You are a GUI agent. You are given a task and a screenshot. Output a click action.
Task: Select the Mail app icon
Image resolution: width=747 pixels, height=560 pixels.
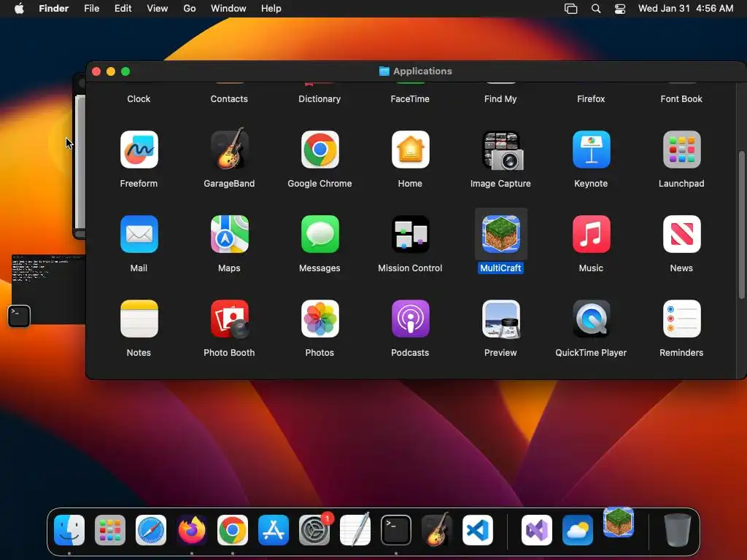click(139, 234)
